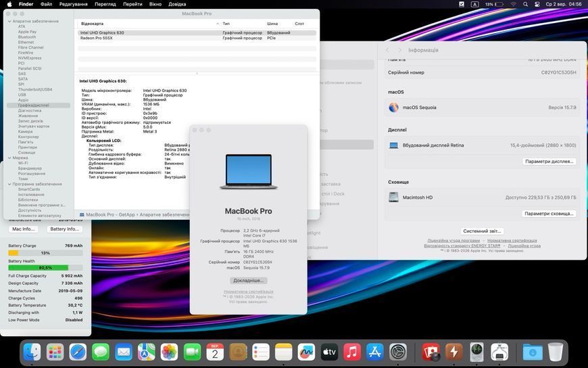
Task: Open Music app in the Dock
Action: (352, 352)
